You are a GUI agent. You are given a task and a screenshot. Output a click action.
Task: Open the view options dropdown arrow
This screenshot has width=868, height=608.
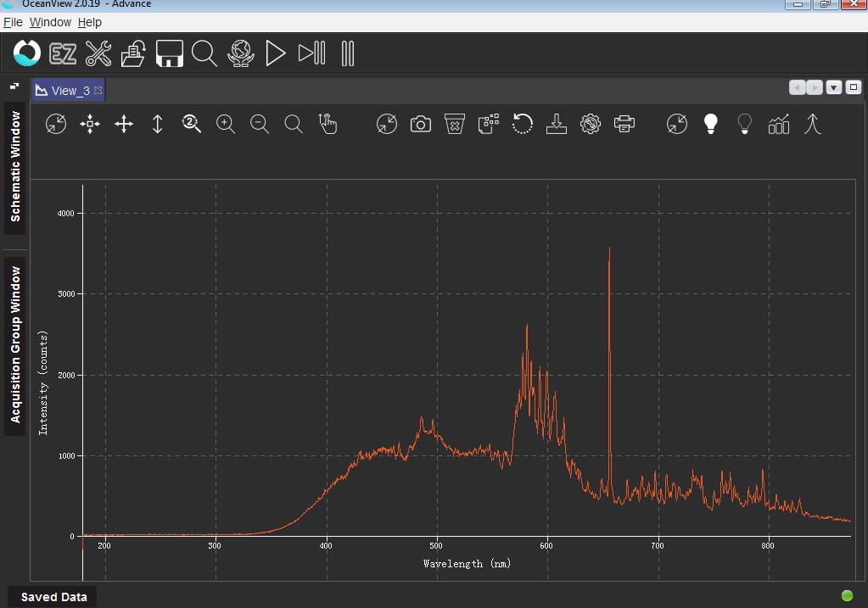click(833, 86)
